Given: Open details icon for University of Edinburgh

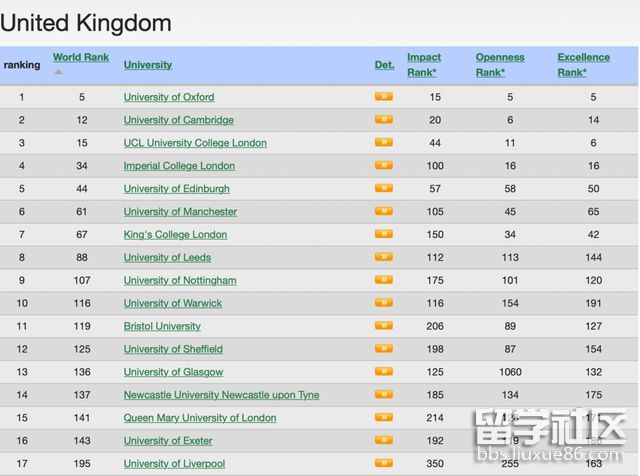Looking at the screenshot, I should pyautogui.click(x=384, y=188).
